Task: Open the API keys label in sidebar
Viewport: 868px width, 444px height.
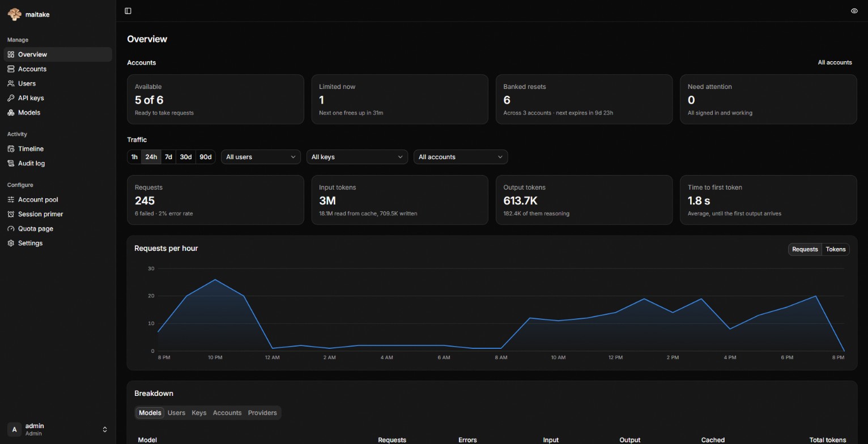Action: [31, 98]
